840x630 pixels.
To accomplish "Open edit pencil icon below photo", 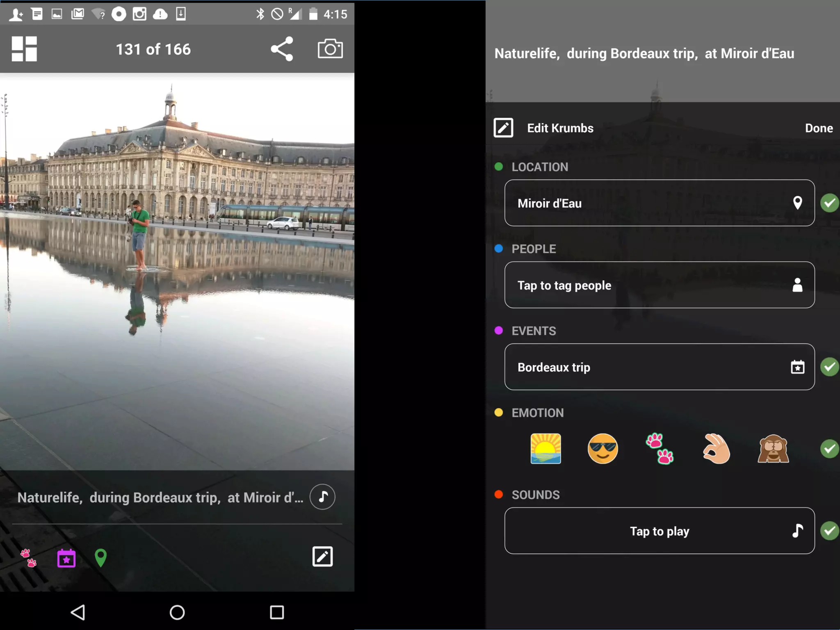I will click(322, 557).
